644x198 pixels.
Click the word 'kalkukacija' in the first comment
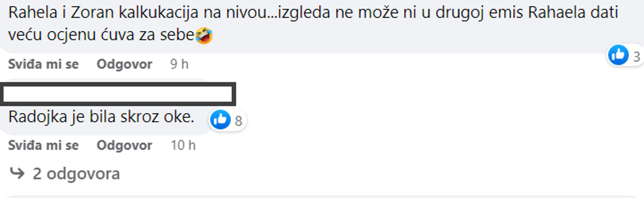158,12
